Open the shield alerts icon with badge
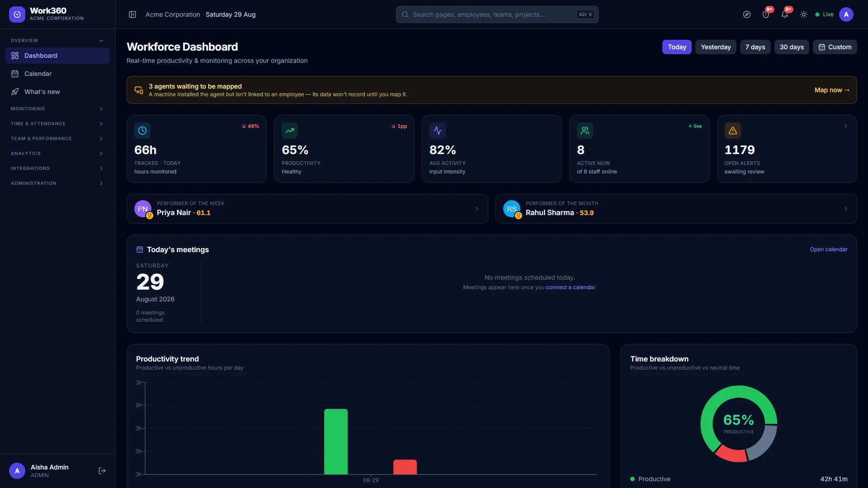Image resolution: width=868 pixels, height=488 pixels. (766, 14)
